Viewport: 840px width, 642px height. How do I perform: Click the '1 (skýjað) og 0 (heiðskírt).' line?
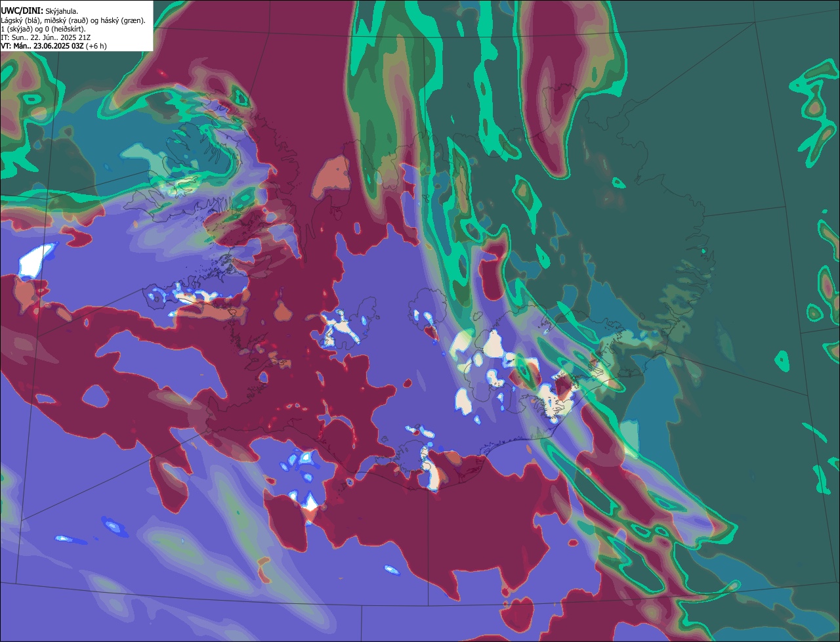tap(43, 29)
